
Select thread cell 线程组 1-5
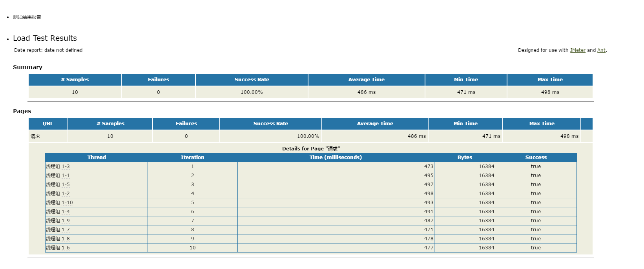click(x=97, y=185)
